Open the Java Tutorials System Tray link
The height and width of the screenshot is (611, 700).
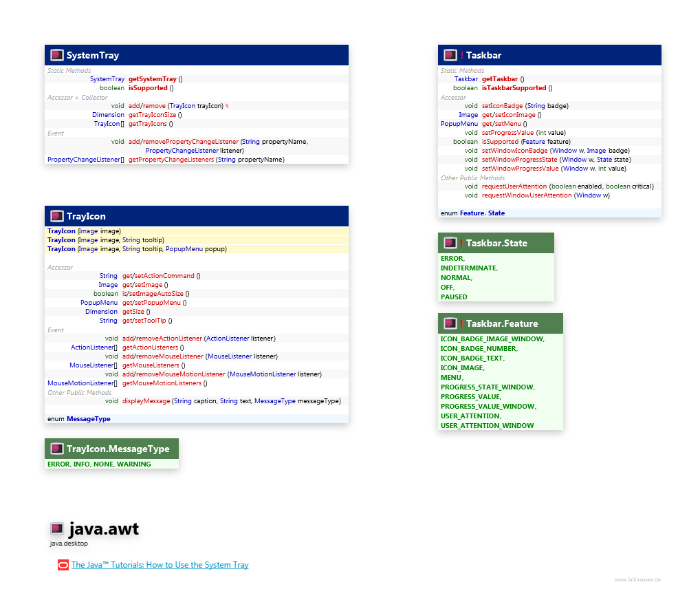160,565
